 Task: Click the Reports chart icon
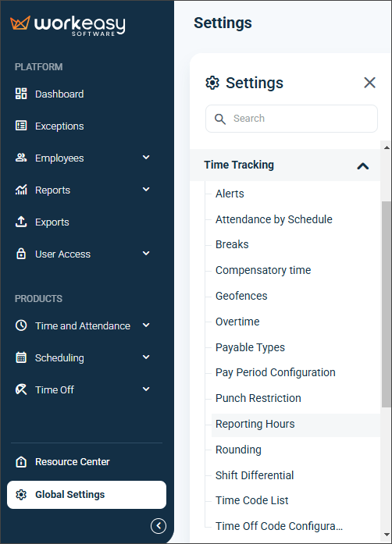click(x=21, y=190)
